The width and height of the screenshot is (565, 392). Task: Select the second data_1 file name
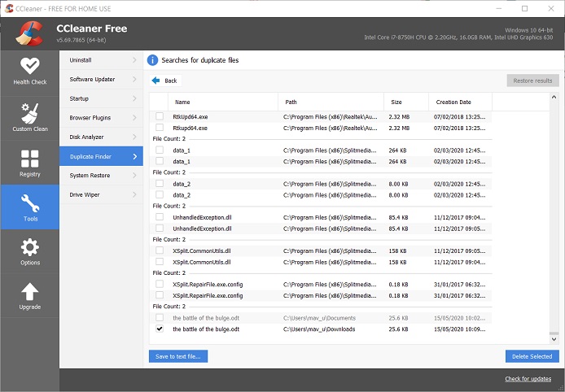pyautogui.click(x=182, y=162)
